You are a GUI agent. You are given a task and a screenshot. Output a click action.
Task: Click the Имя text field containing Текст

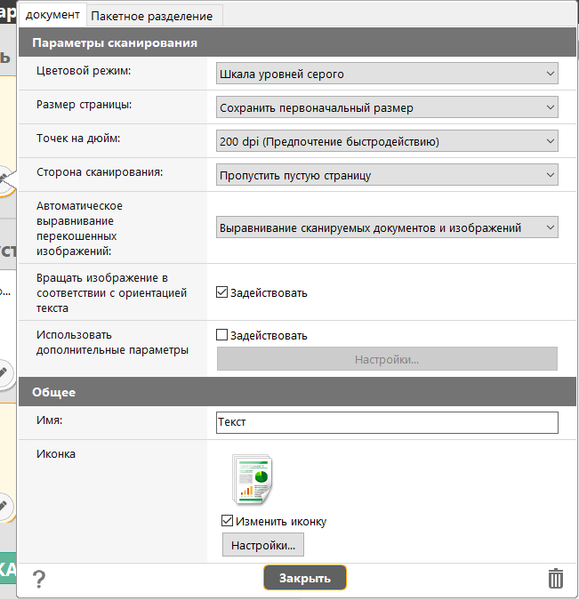point(387,423)
